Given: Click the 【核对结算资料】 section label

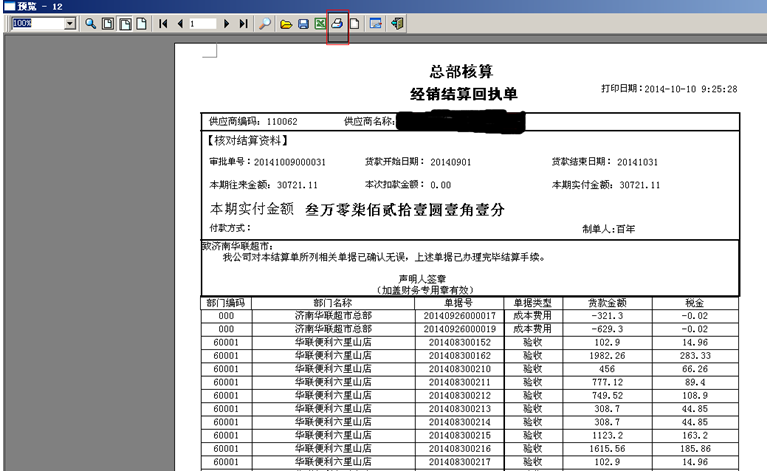Looking at the screenshot, I should coord(247,140).
